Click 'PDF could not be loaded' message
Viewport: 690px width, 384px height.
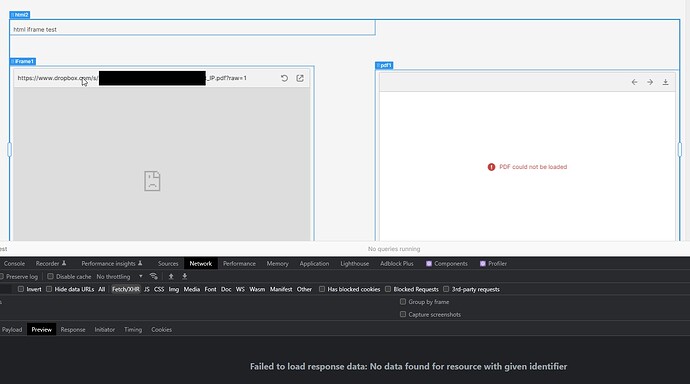tap(533, 167)
